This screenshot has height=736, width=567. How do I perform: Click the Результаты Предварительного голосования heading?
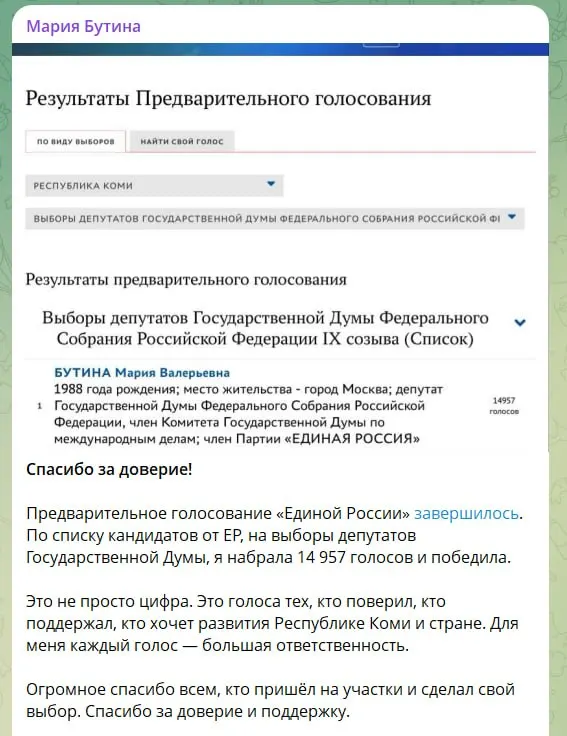pyautogui.click(x=228, y=99)
